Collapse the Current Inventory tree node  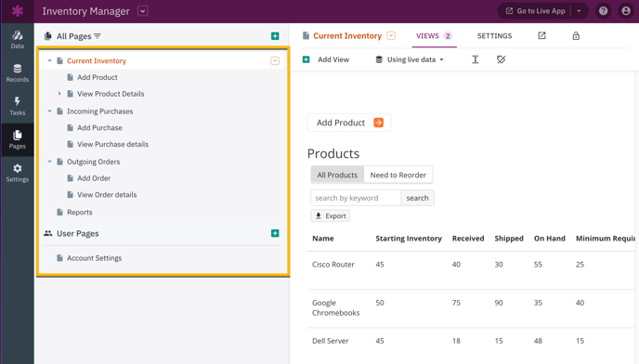(x=49, y=60)
